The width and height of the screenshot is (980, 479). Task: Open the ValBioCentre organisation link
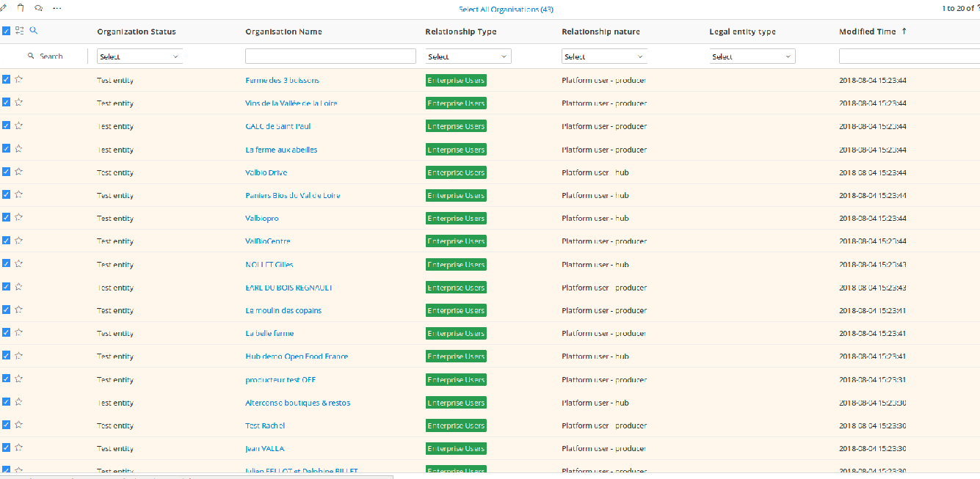[267, 241]
